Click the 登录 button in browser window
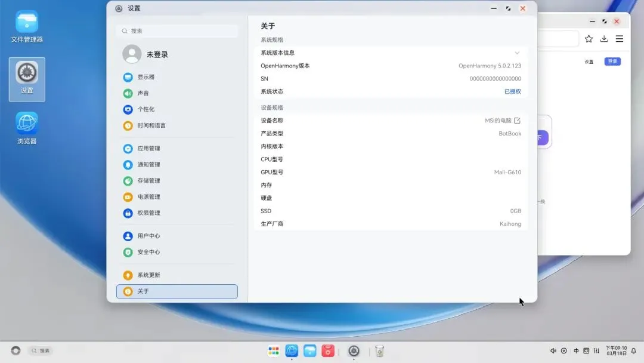 tap(612, 61)
